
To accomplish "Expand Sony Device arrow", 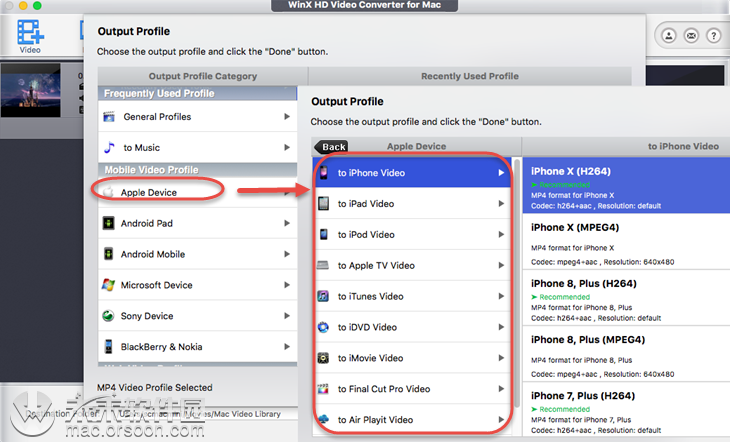I will 287,315.
